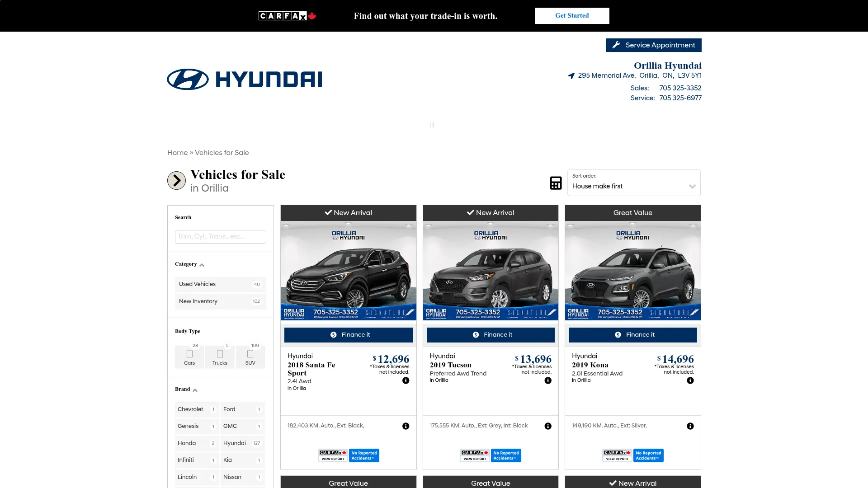868x488 pixels.
Task: Go to Home breadcrumb link
Action: pyautogui.click(x=177, y=153)
